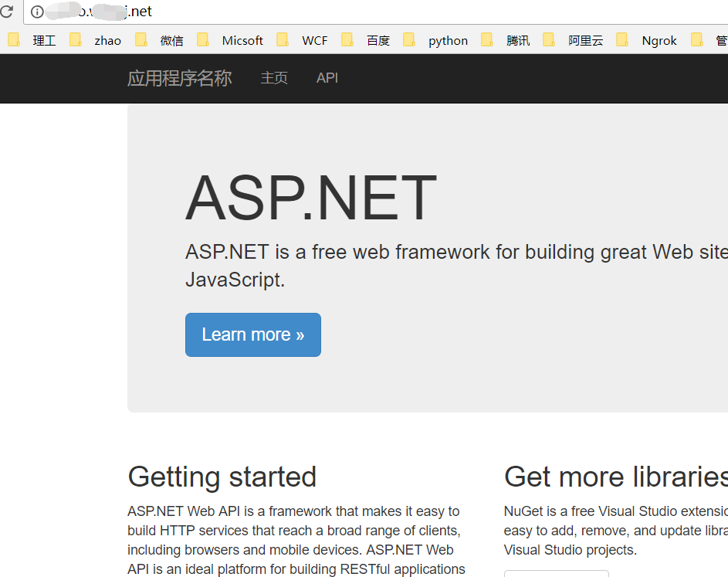Click the site info icon in address bar
Viewport: 728px width, 577px height.
[37, 12]
